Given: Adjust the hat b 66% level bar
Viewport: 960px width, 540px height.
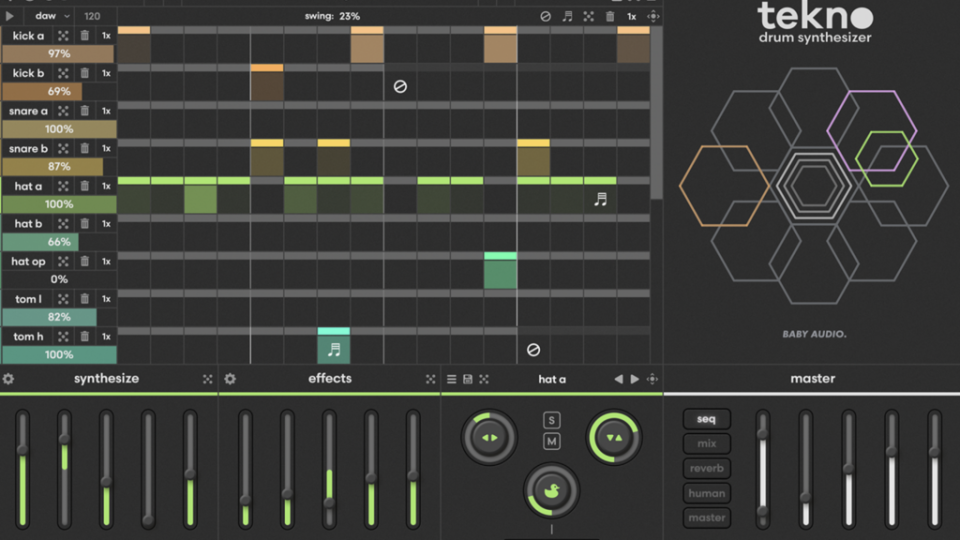Looking at the screenshot, I should click(x=59, y=242).
